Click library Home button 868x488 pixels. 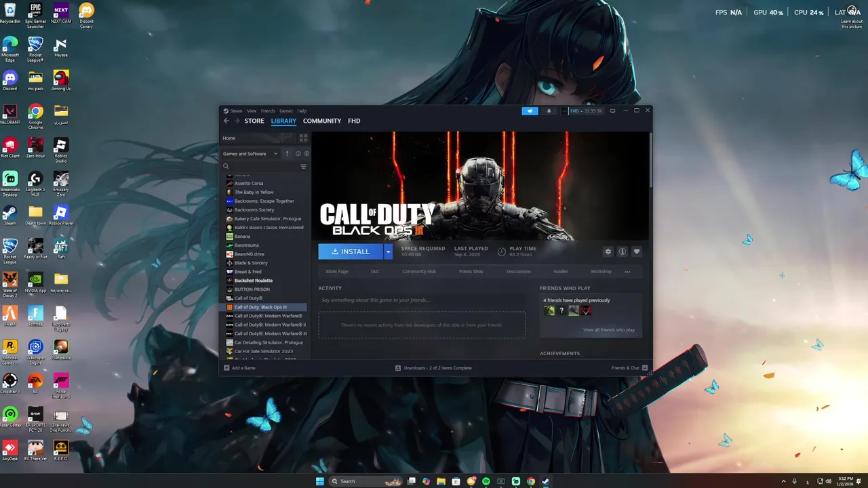pos(258,138)
